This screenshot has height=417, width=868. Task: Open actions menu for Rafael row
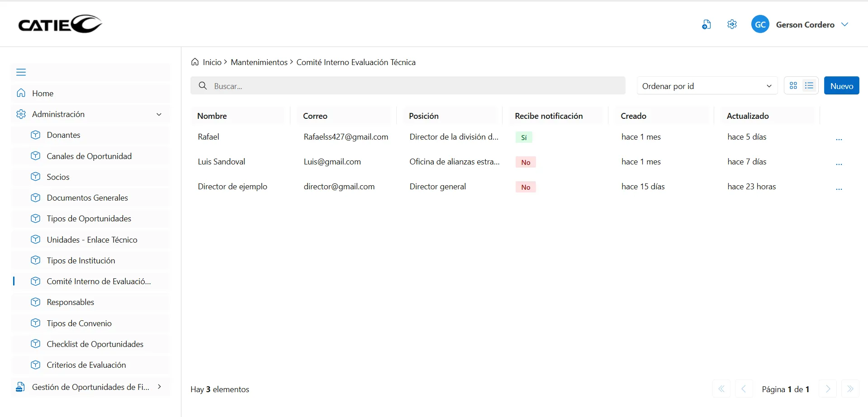(x=839, y=138)
